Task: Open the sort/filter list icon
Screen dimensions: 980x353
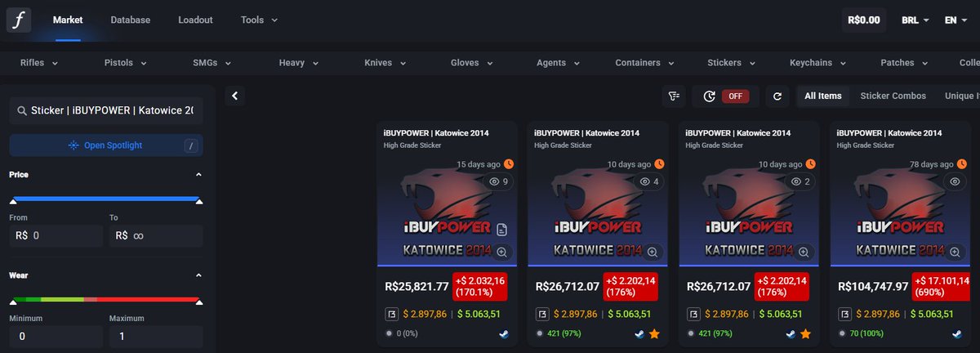Action: click(x=674, y=96)
